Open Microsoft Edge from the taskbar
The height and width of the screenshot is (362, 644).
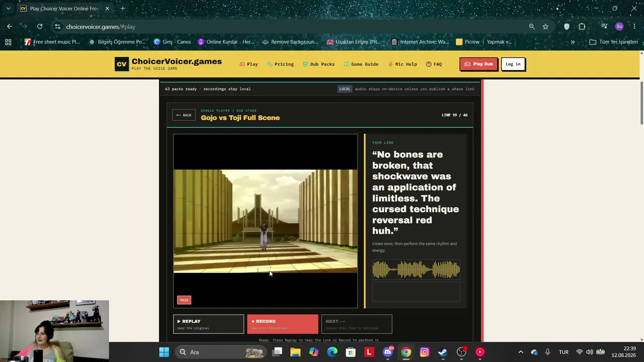(332, 352)
